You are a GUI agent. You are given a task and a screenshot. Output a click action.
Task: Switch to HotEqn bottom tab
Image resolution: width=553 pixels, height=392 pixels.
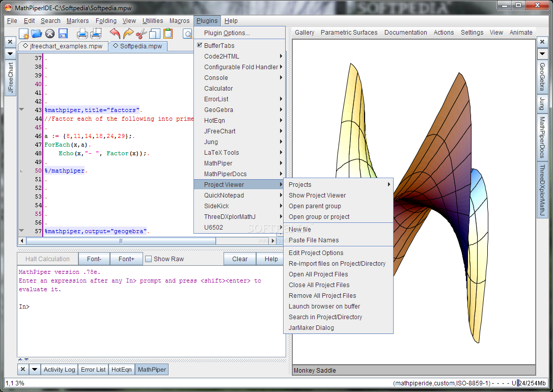point(121,370)
